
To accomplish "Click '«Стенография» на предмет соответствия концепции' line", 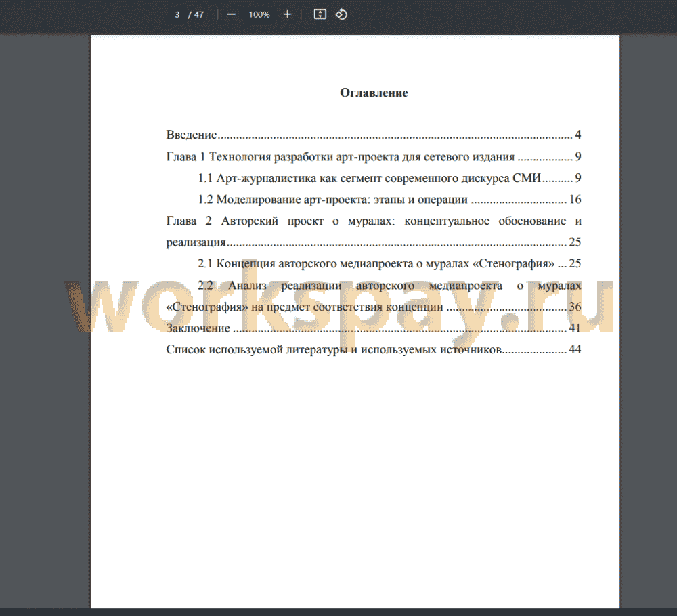I will click(374, 307).
